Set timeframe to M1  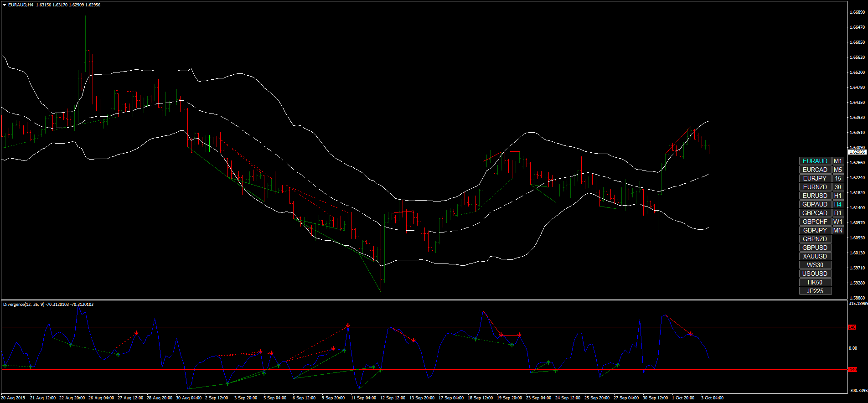tap(838, 161)
